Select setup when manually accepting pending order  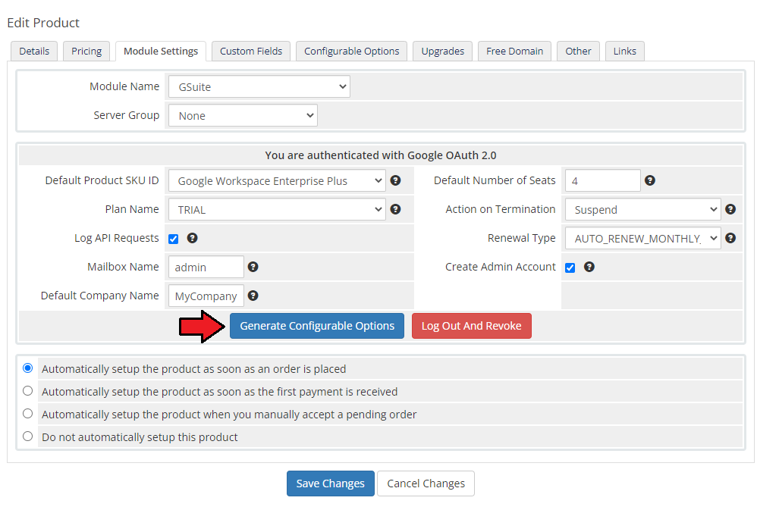tap(28, 413)
